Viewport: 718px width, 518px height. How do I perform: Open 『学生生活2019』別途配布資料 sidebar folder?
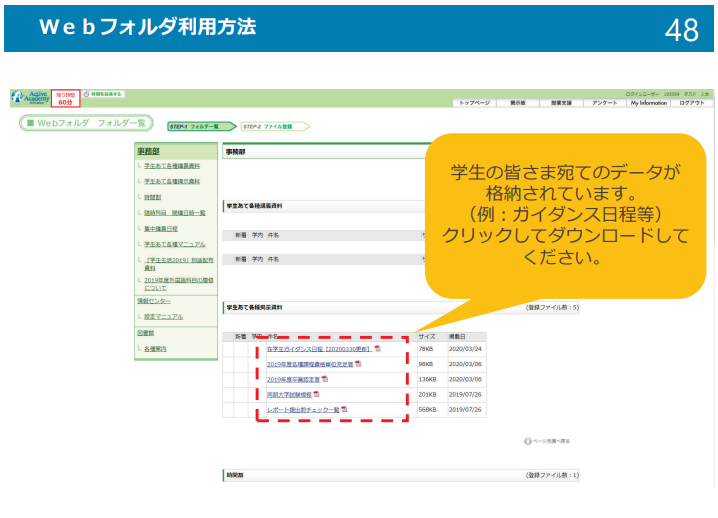(179, 264)
